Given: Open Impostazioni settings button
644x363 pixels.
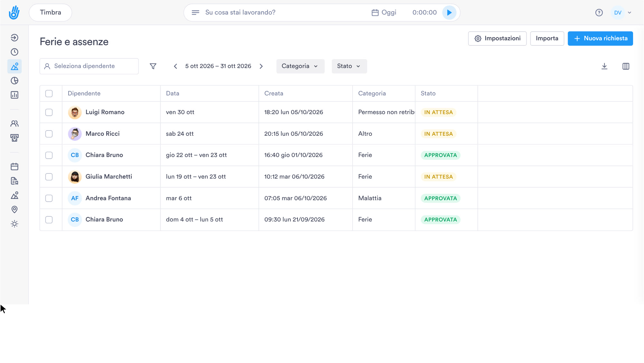Looking at the screenshot, I should pos(497,38).
